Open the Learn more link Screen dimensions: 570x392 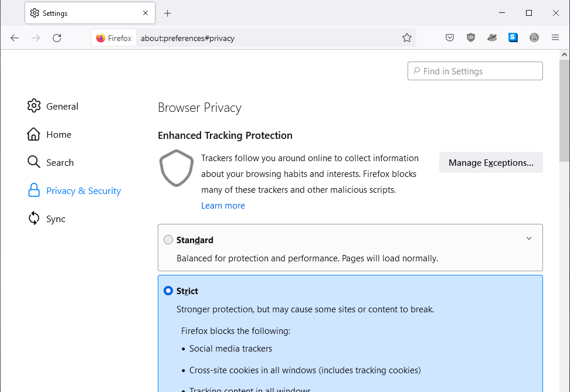(223, 205)
